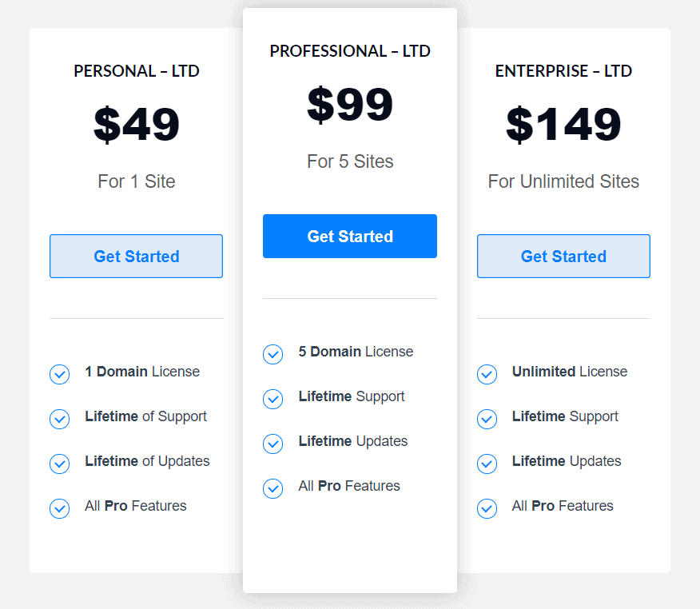Click the checkmark beside 1 Domain License

tap(59, 374)
